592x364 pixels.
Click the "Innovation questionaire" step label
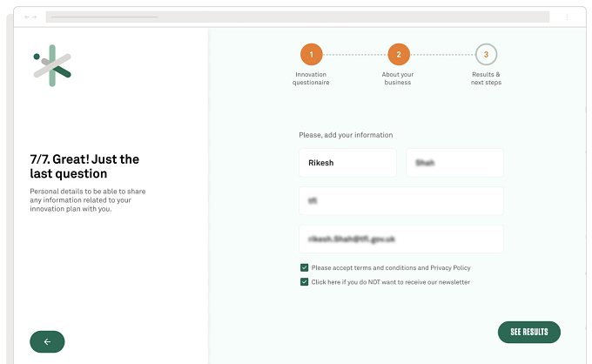[311, 78]
